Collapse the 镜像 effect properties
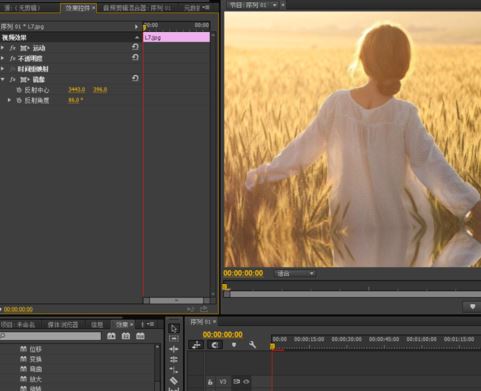Screen dimensions: 481x391 [3, 79]
